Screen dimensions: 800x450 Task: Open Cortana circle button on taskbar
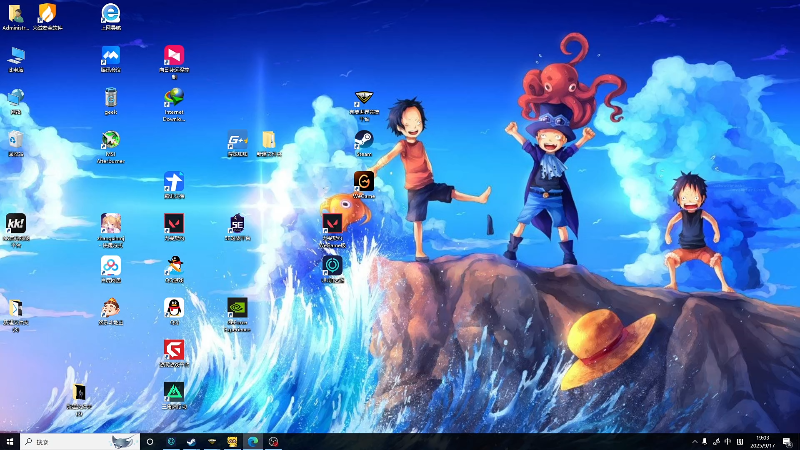click(x=150, y=441)
